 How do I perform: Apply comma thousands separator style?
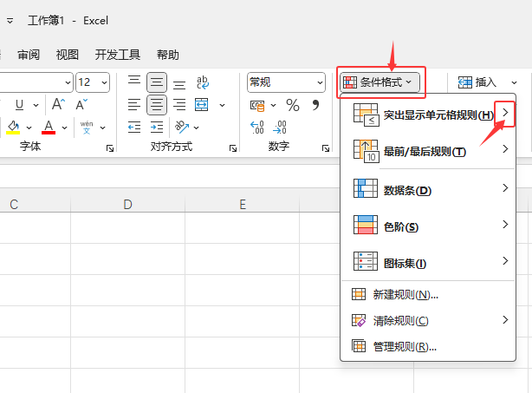[315, 105]
